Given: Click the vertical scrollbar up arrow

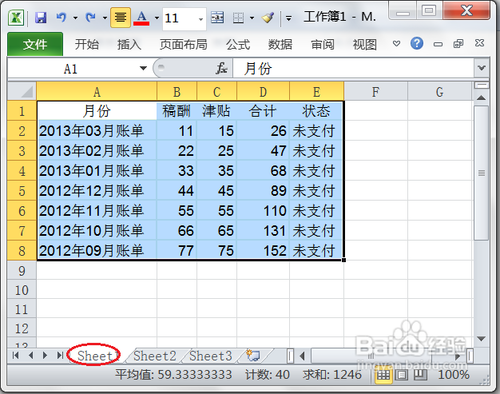Looking at the screenshot, I should [481, 98].
